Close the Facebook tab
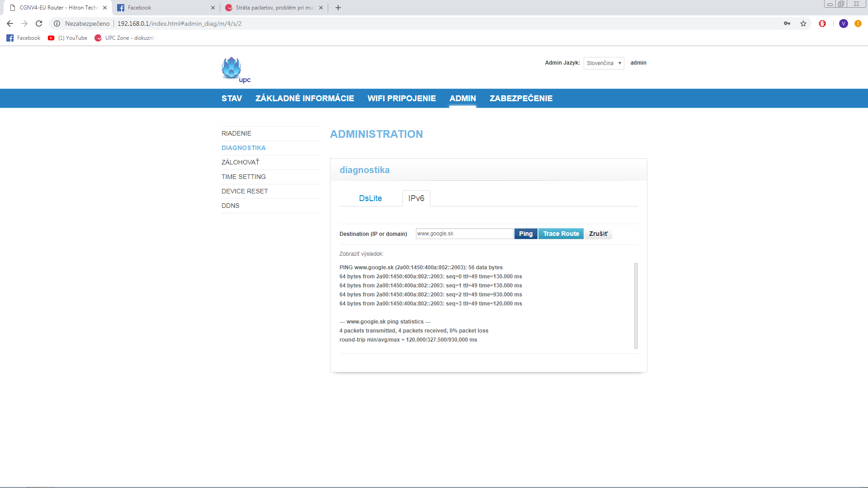The image size is (868, 488). pyautogui.click(x=213, y=8)
